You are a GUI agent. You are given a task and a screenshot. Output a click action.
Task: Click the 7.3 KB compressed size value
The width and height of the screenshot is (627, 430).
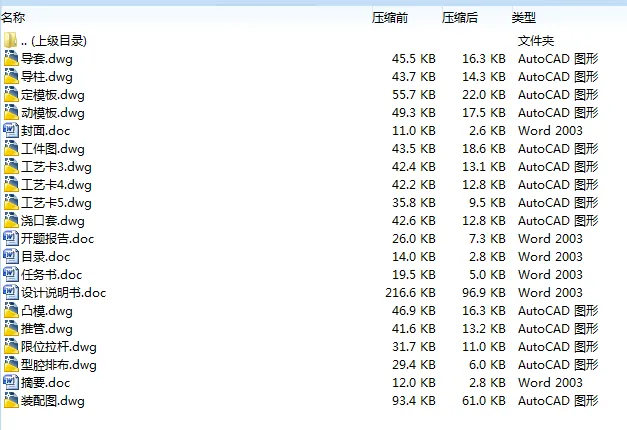487,239
